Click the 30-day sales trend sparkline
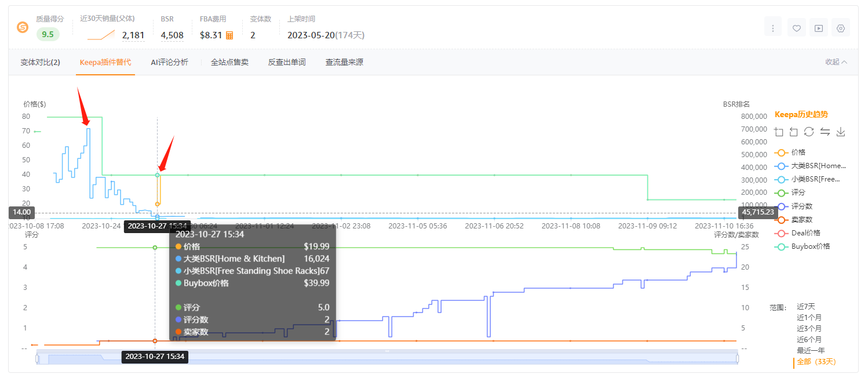Image resolution: width=868 pixels, height=374 pixels. click(x=100, y=36)
